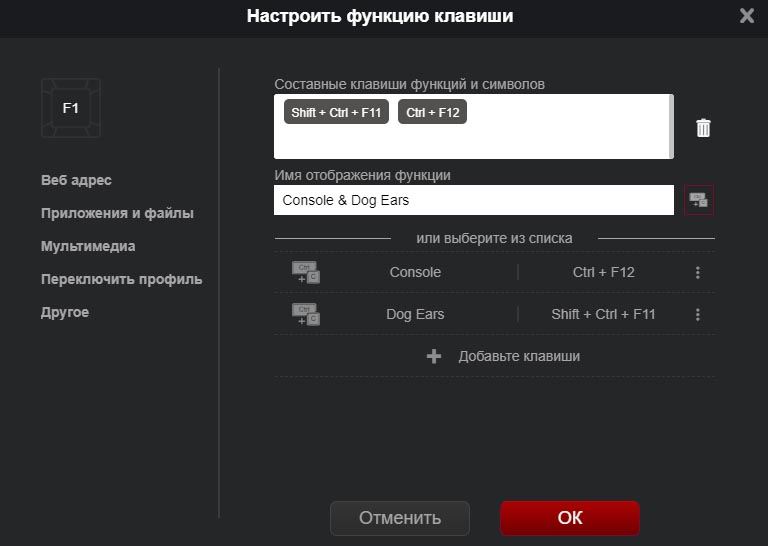Open the Веб адрес category

[76, 180]
